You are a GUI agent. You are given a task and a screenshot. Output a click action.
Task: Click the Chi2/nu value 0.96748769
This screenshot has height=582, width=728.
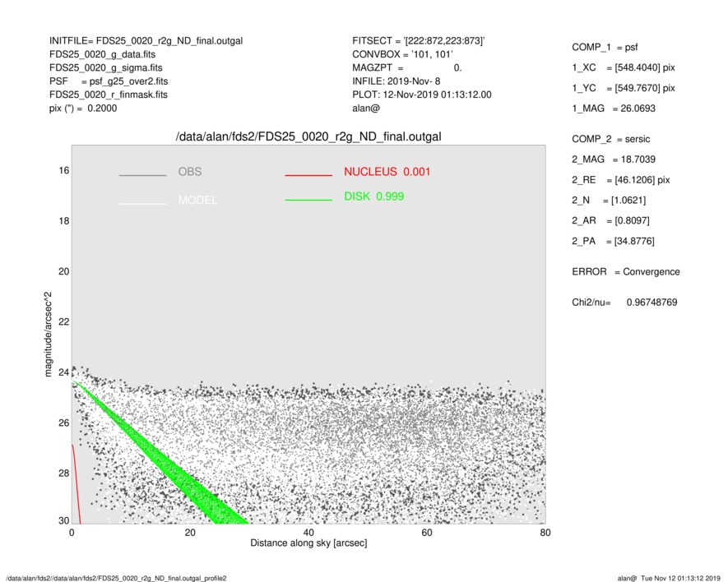(651, 303)
